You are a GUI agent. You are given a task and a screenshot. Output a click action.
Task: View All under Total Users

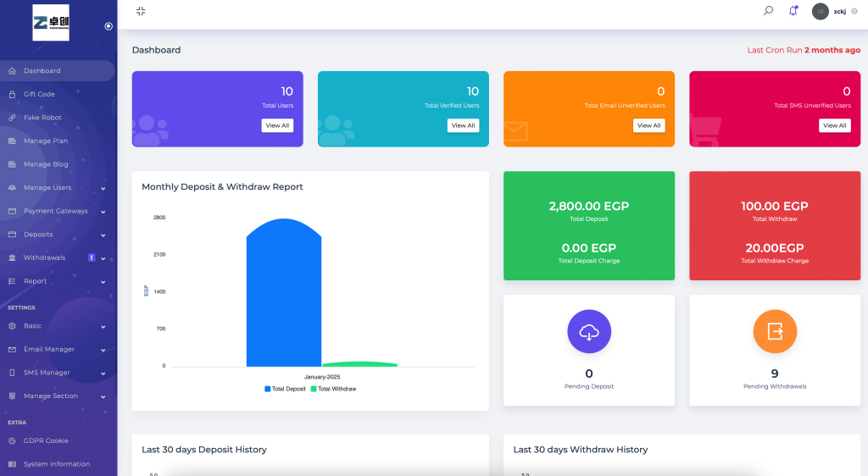[277, 125]
